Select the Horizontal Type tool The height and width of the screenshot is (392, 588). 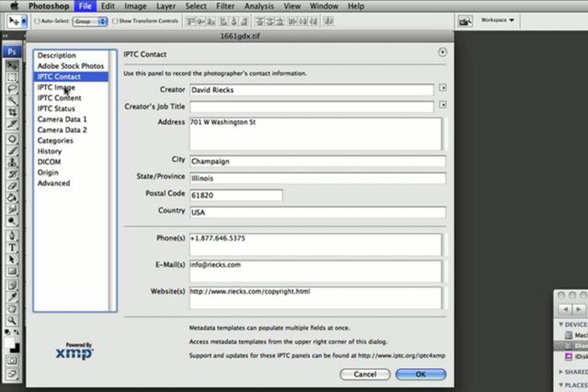coord(12,248)
